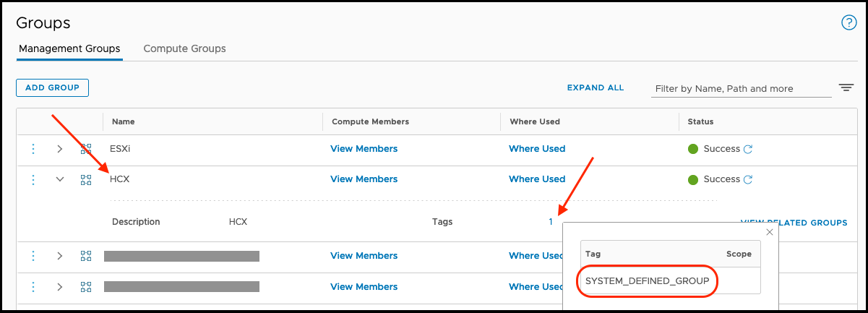868x313 pixels.
Task: Click the filter lines icon
Action: coord(846,88)
